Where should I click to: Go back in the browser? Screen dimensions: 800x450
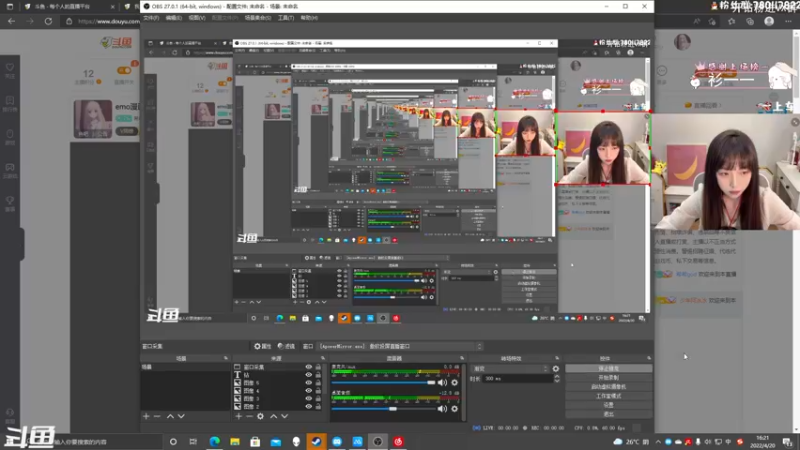(x=11, y=21)
